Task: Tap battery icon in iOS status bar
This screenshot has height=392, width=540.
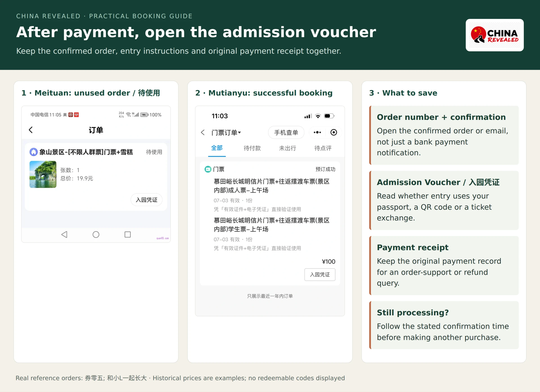Action: (x=329, y=116)
